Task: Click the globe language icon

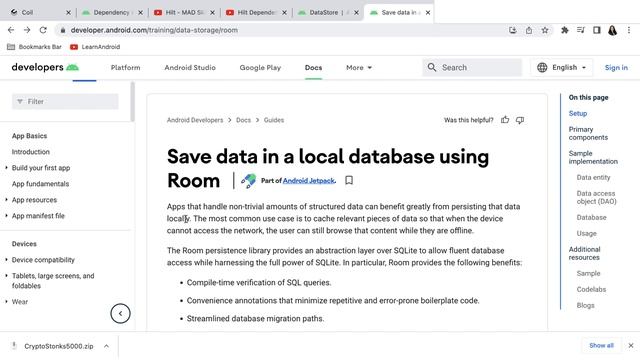Action: coord(542,67)
